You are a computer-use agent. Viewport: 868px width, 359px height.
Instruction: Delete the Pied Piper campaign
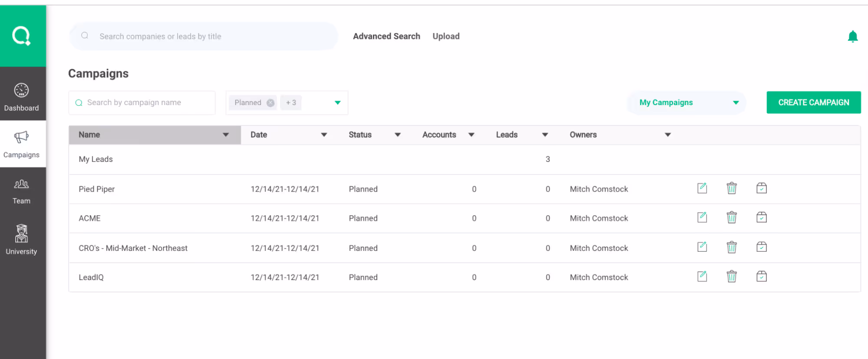[x=731, y=188]
